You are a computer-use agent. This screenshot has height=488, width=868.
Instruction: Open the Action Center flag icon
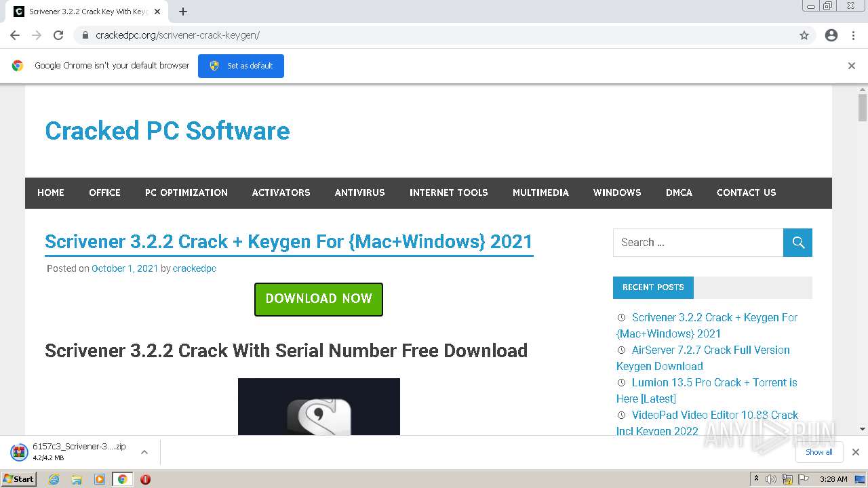coord(804,479)
